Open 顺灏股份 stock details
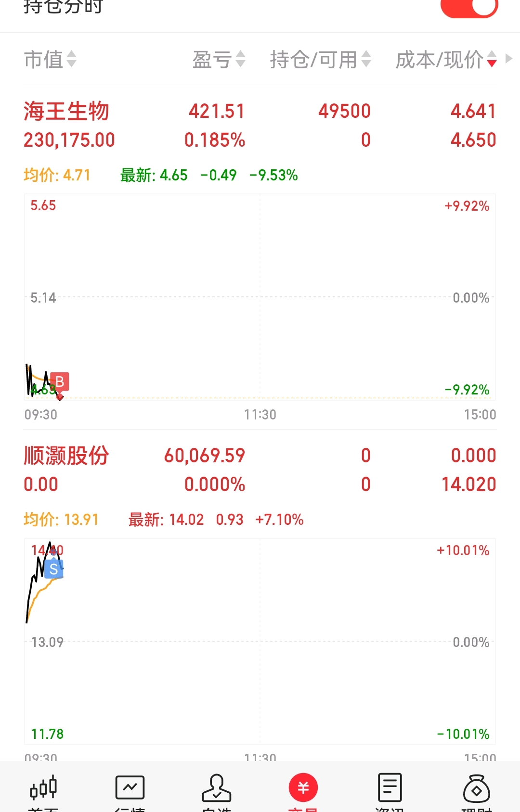 click(66, 456)
